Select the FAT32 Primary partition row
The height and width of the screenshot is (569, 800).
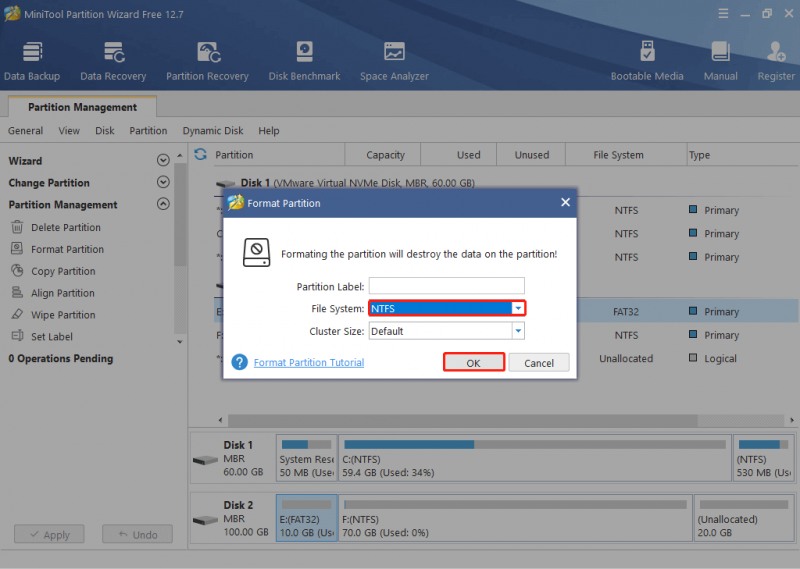click(688, 311)
